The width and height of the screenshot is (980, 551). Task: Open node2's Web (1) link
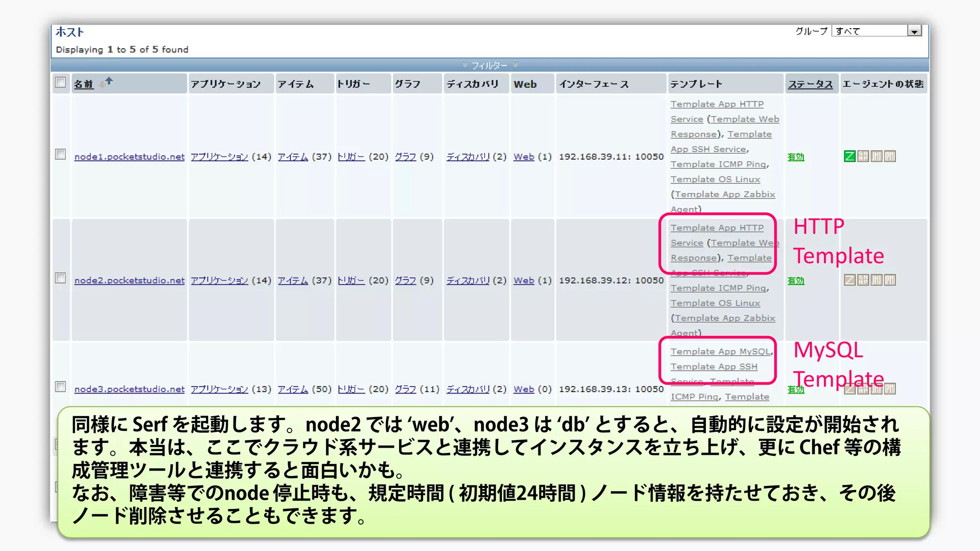pos(524,280)
